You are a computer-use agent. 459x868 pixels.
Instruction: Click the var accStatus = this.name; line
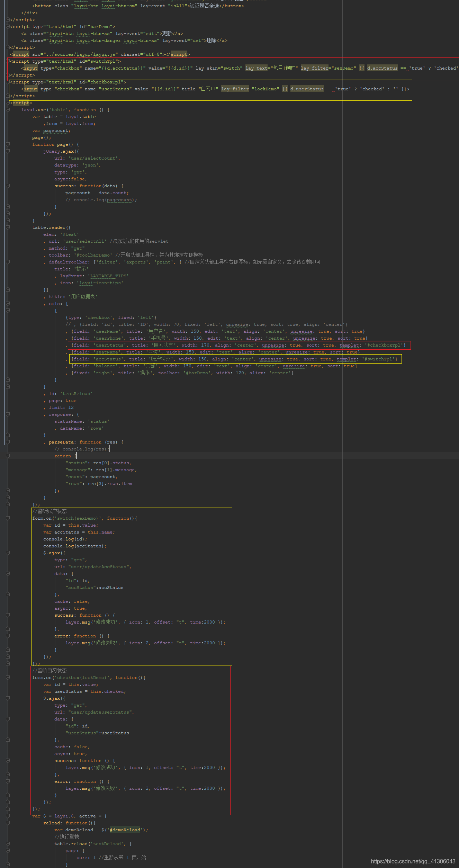pyautogui.click(x=79, y=532)
